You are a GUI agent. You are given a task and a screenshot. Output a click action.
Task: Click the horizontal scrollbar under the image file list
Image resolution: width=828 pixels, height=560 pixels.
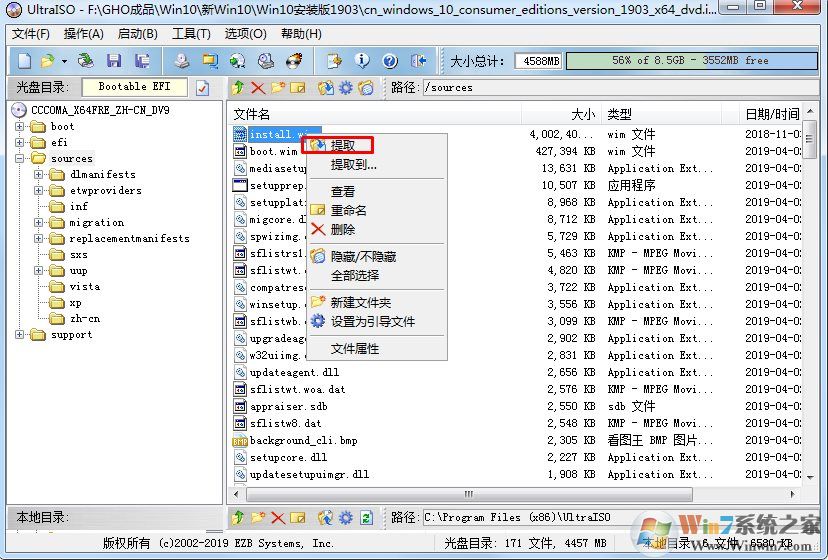tap(469, 494)
